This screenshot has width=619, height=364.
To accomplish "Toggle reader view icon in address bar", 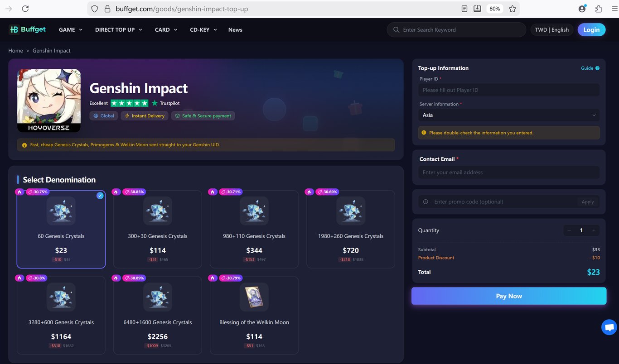I will pos(464,9).
